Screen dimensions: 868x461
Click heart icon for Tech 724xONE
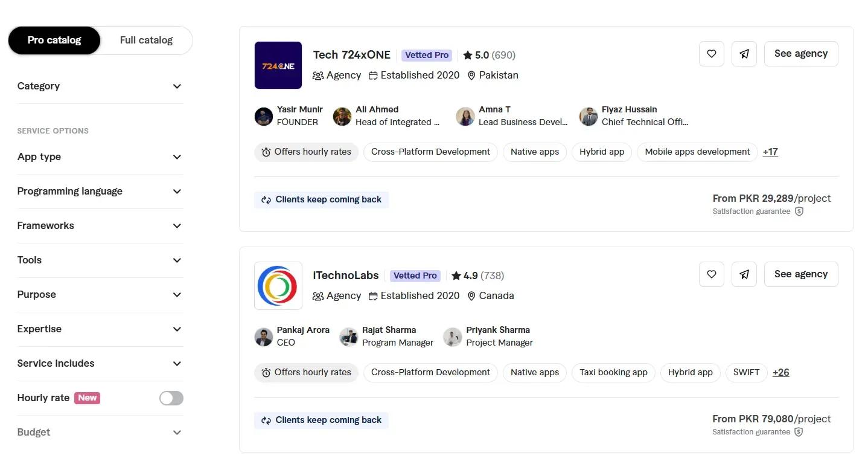711,54
